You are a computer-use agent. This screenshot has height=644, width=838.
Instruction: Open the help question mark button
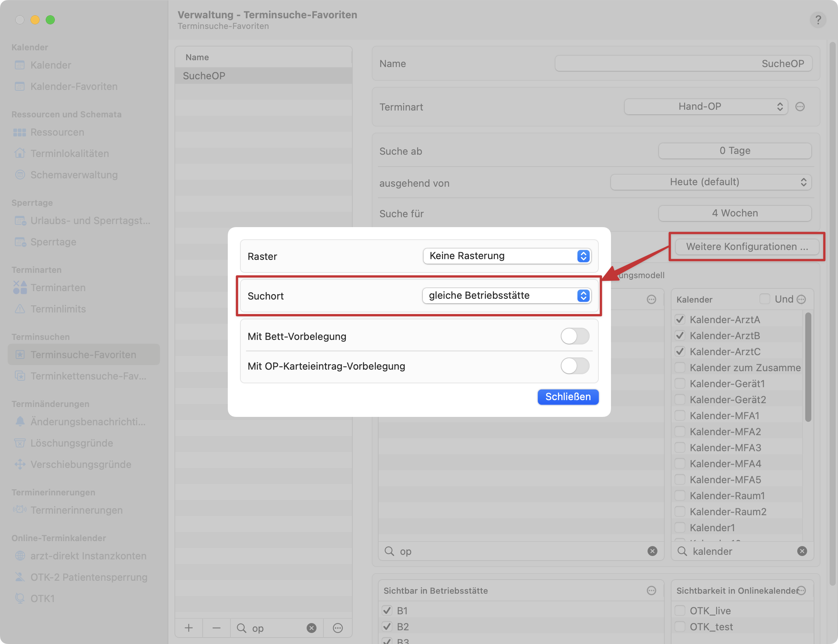pyautogui.click(x=818, y=19)
